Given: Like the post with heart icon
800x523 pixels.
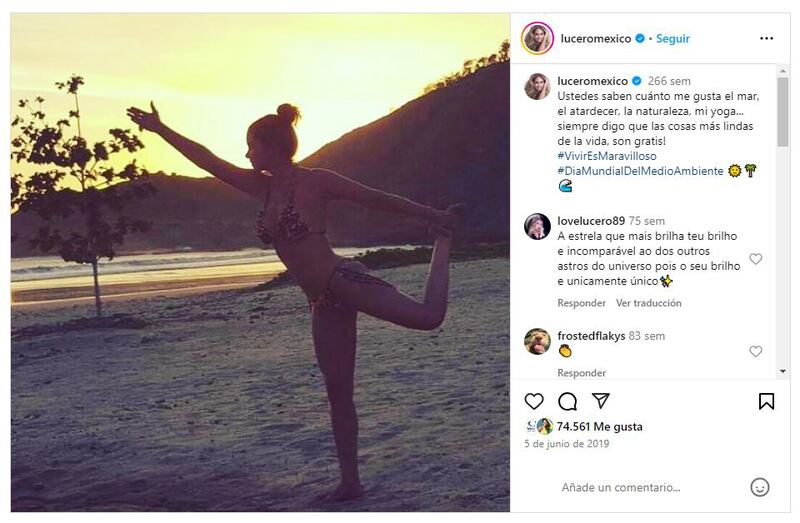Looking at the screenshot, I should coord(534,401).
